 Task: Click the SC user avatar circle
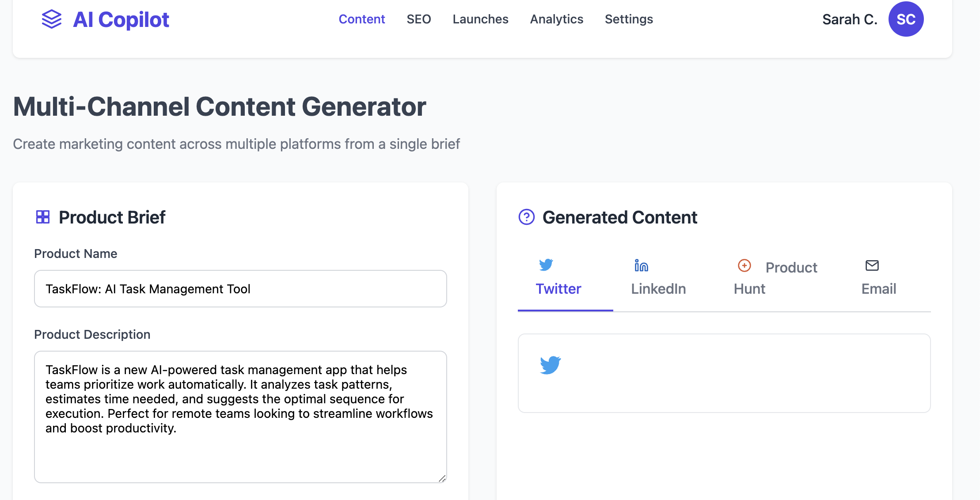(906, 19)
